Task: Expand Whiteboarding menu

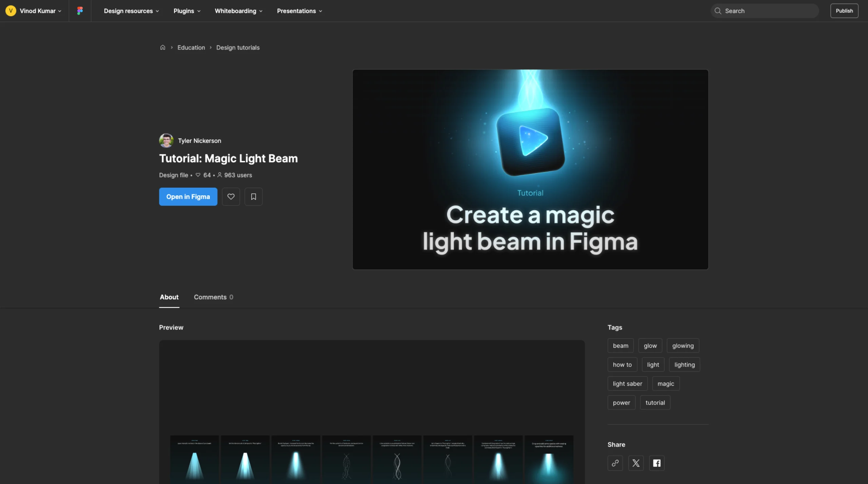Action: click(x=239, y=11)
